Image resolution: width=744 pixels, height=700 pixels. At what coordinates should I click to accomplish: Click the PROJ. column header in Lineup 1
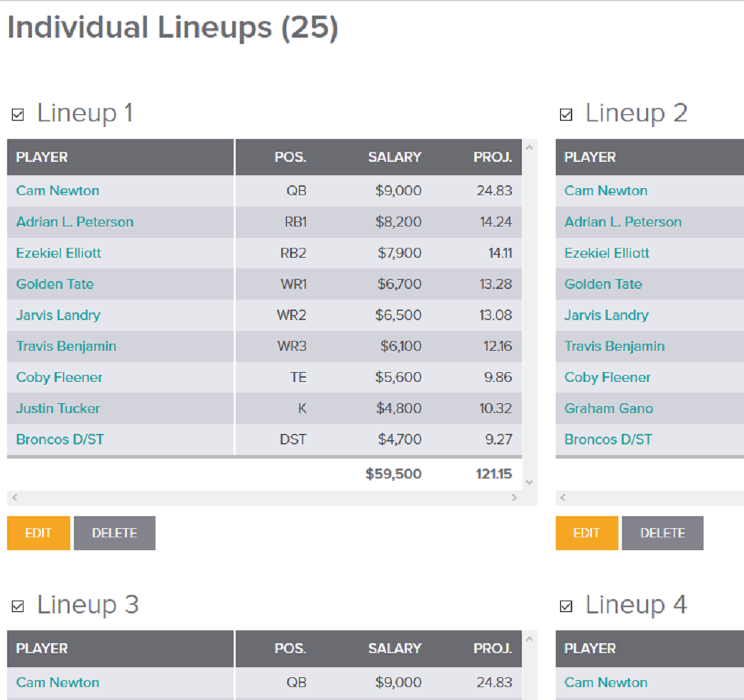[x=493, y=157]
